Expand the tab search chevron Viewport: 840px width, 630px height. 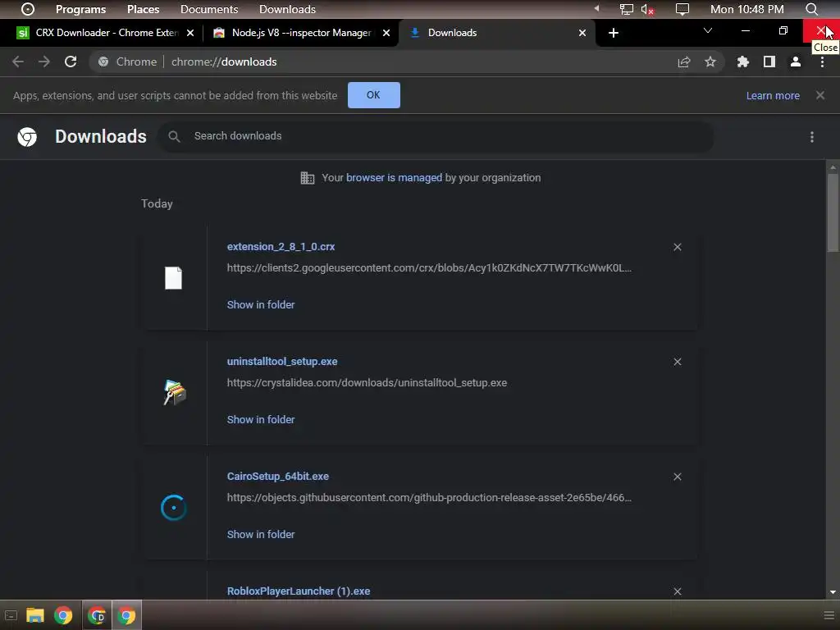coord(708,30)
